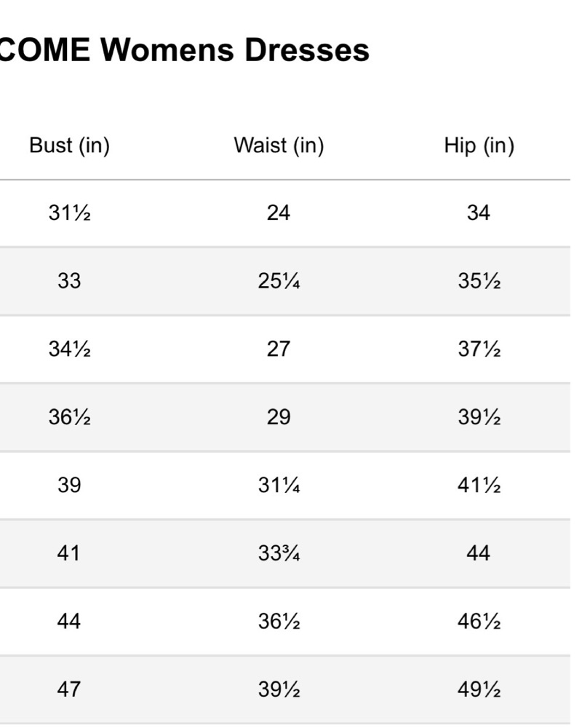
Task: Select the hip value 37½
Action: (x=479, y=349)
